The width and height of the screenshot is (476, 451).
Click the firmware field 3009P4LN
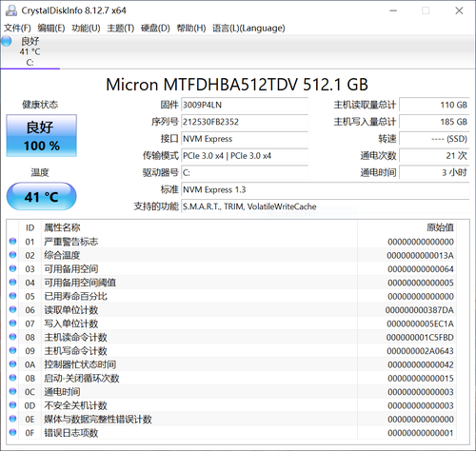coord(245,105)
